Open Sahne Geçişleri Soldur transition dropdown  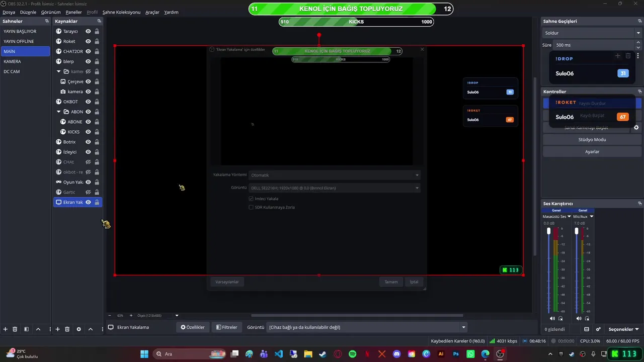592,33
